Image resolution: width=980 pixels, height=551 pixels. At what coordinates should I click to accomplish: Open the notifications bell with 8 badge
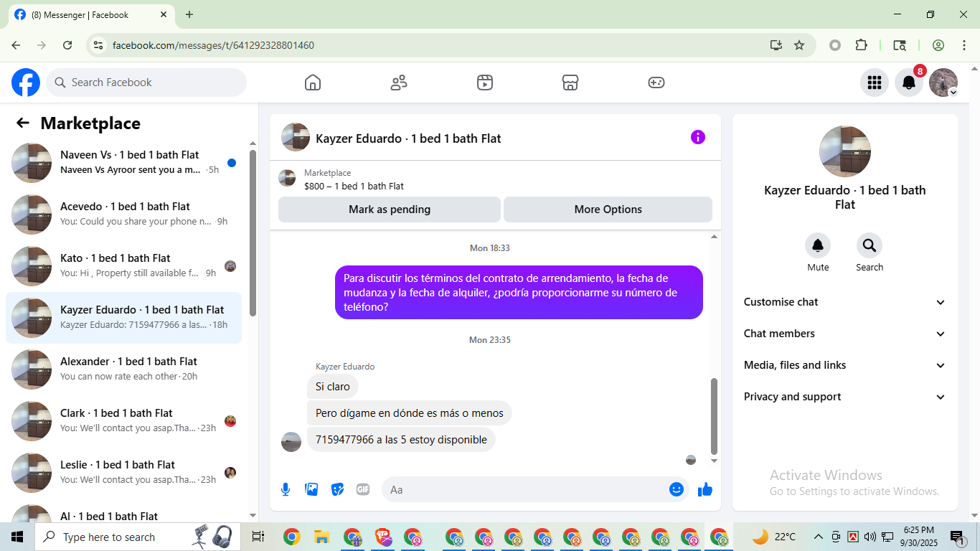click(x=909, y=83)
